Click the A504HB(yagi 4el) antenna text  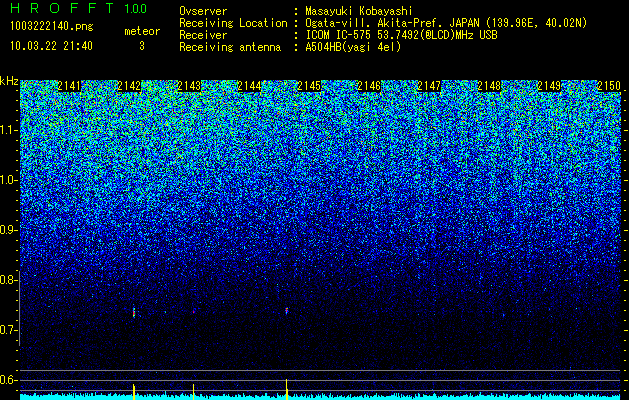point(353,47)
